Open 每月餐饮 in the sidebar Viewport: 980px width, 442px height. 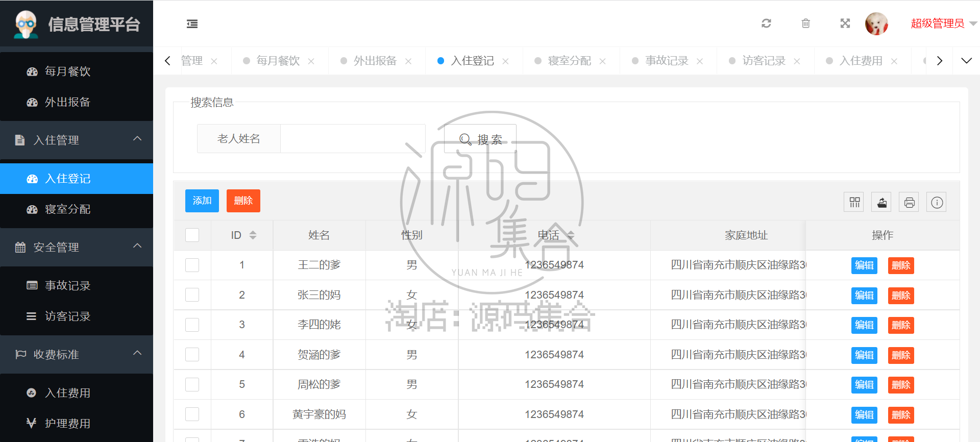click(x=77, y=71)
